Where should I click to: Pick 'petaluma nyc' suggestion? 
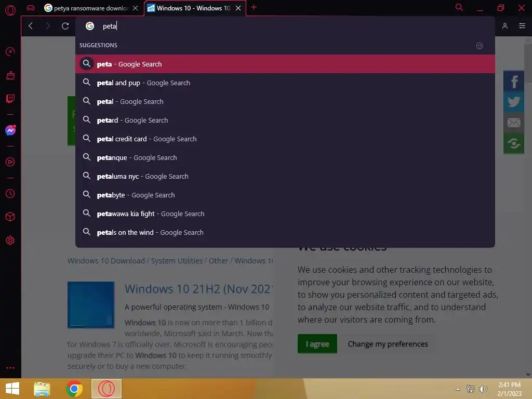(285, 176)
